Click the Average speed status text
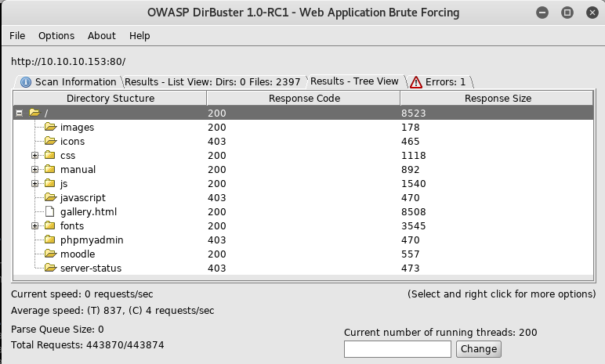 (x=112, y=311)
